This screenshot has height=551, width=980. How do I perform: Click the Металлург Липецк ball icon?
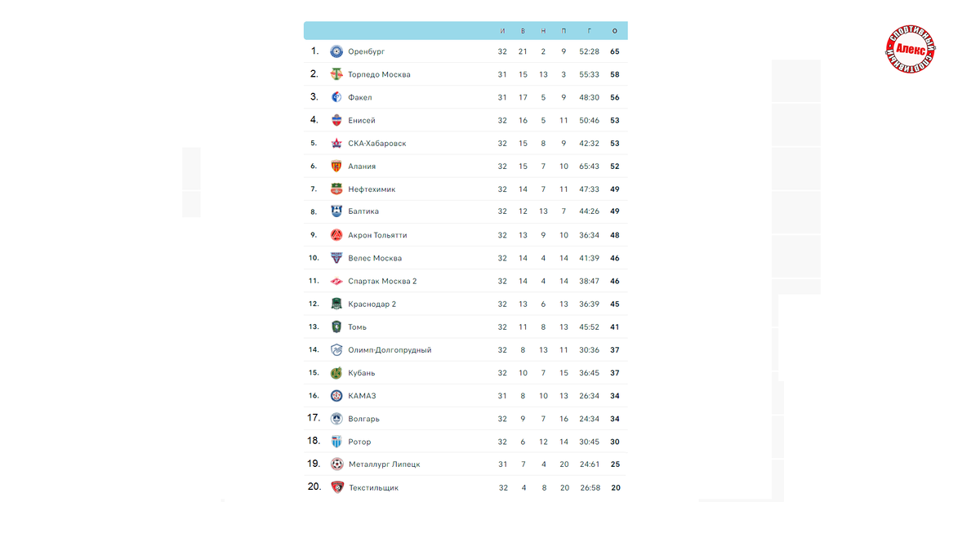click(336, 464)
